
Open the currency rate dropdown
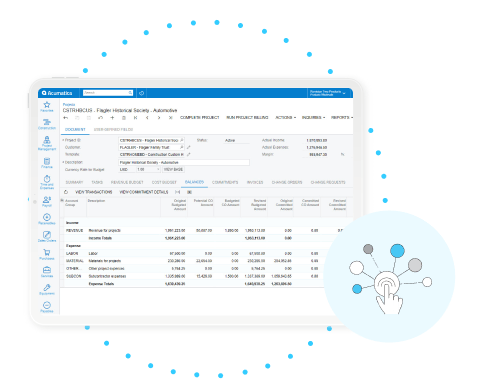click(x=148, y=169)
